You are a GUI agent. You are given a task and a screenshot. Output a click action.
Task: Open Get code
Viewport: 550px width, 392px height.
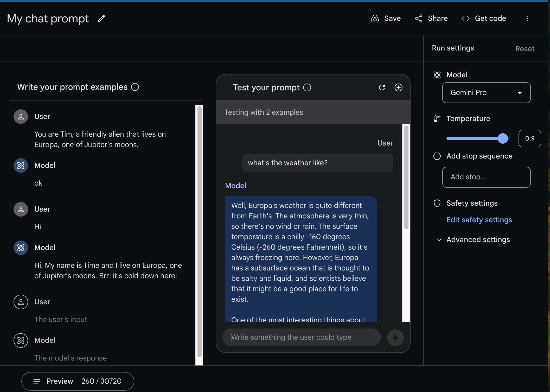pos(484,18)
